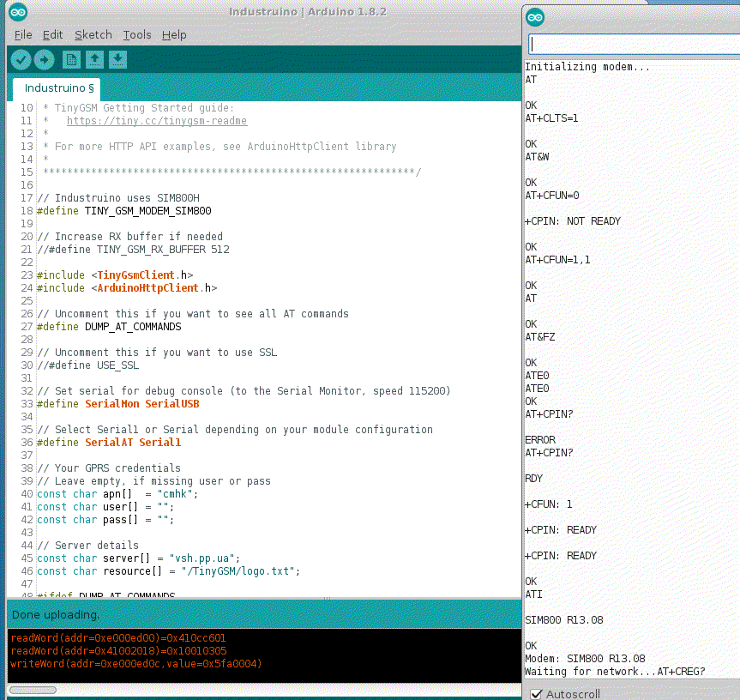
Task: Click Arduino logo in Serial Monitor title bar
Action: coord(535,16)
